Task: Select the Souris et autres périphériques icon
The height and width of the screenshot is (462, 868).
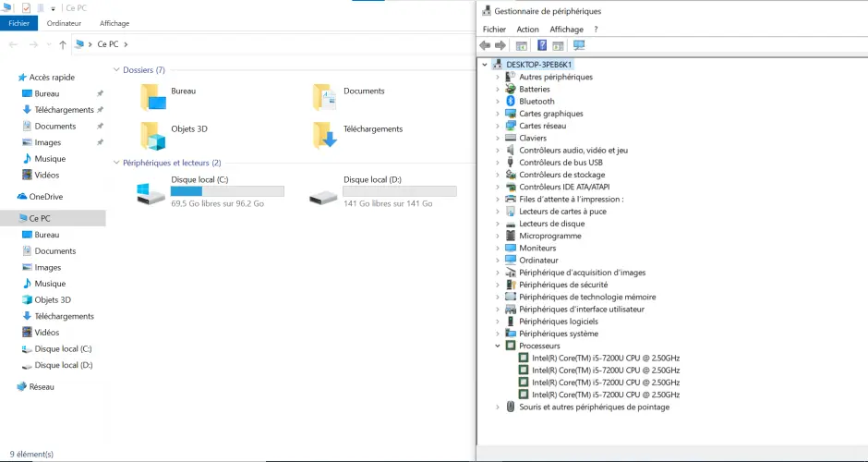Action: coord(511,407)
